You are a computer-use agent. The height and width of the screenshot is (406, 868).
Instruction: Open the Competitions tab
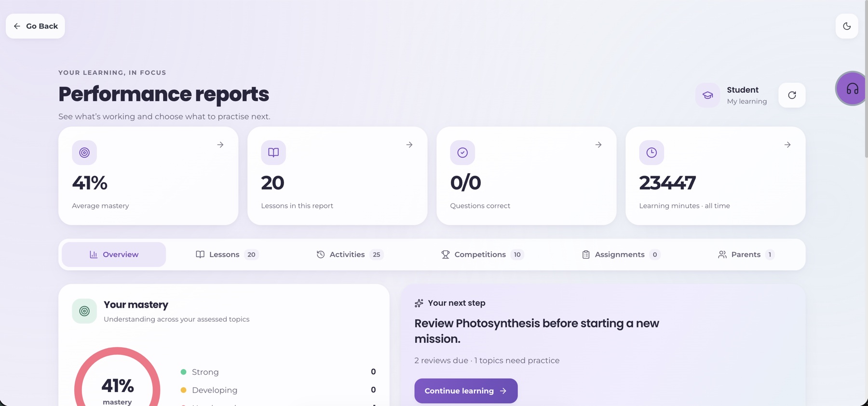[482, 255]
